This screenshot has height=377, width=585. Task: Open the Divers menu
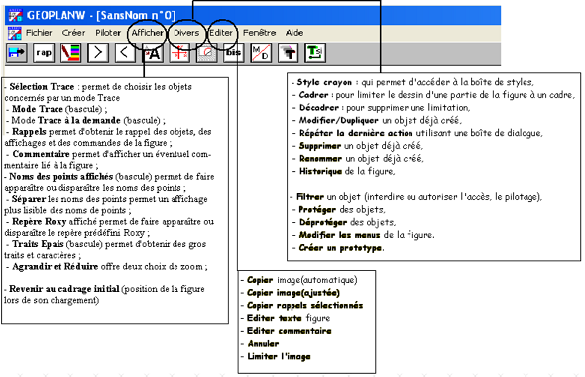pos(187,33)
